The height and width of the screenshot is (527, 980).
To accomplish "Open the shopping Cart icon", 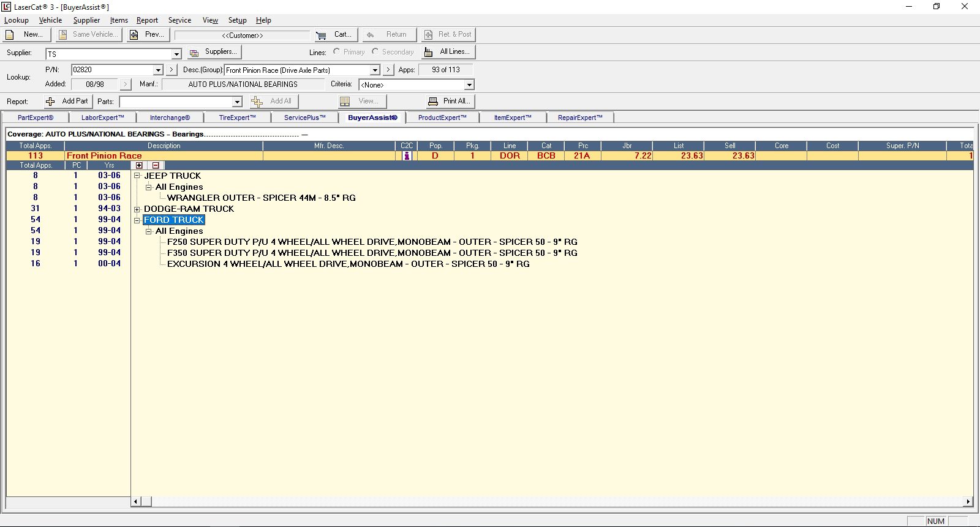I will click(321, 35).
